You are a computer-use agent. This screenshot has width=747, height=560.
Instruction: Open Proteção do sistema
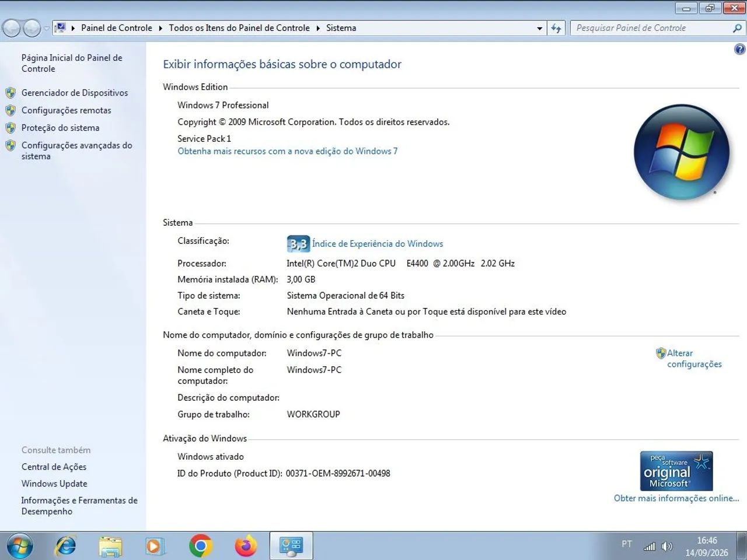pyautogui.click(x=60, y=128)
